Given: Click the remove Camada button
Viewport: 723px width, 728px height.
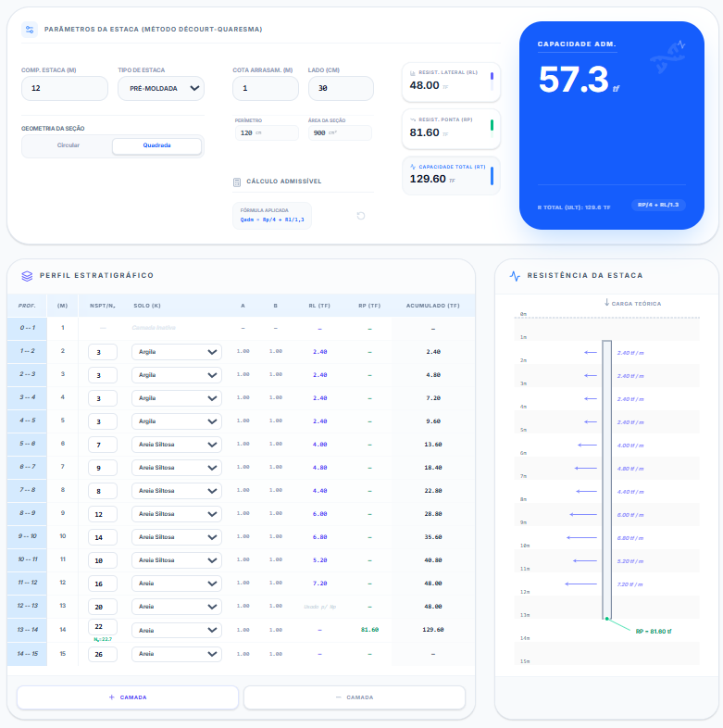Looking at the screenshot, I should (354, 697).
